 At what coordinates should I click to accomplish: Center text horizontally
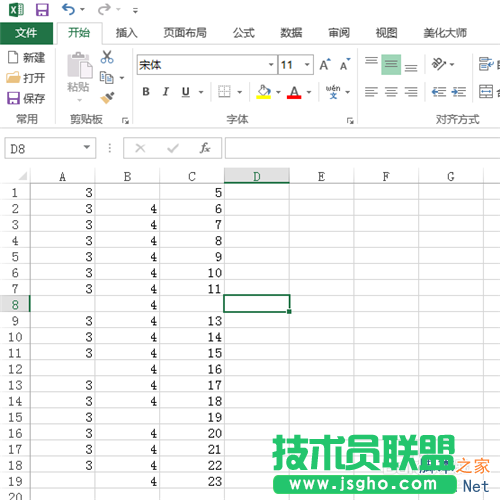tap(391, 92)
